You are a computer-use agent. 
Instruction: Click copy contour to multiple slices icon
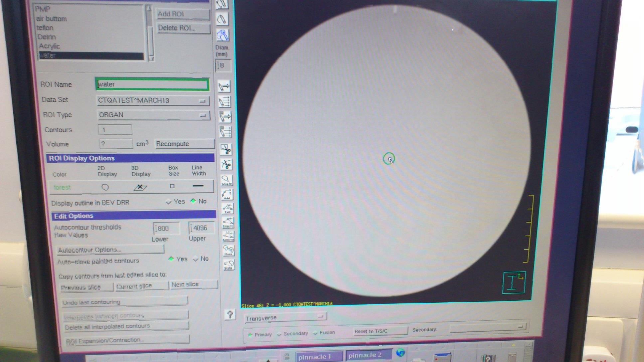[x=225, y=101]
